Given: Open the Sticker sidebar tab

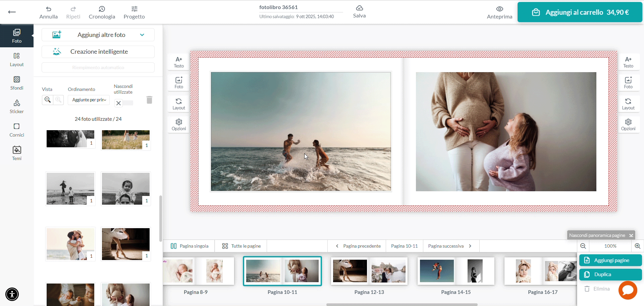Looking at the screenshot, I should pyautogui.click(x=17, y=107).
